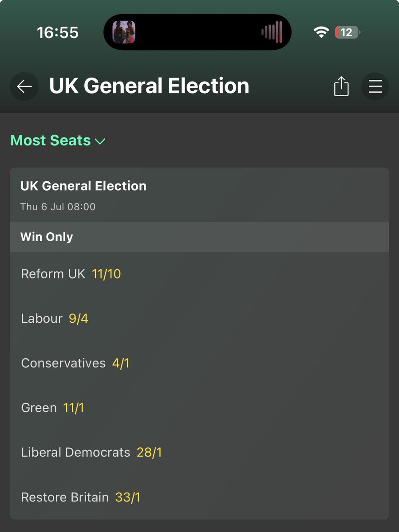Tap the UK General Election page heading
This screenshot has height=532, width=399.
coord(149,86)
